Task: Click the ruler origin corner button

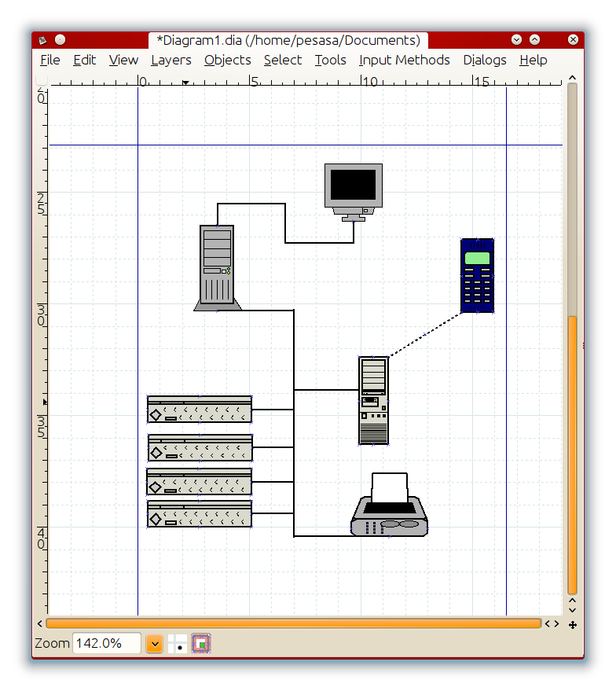Action: [x=42, y=79]
